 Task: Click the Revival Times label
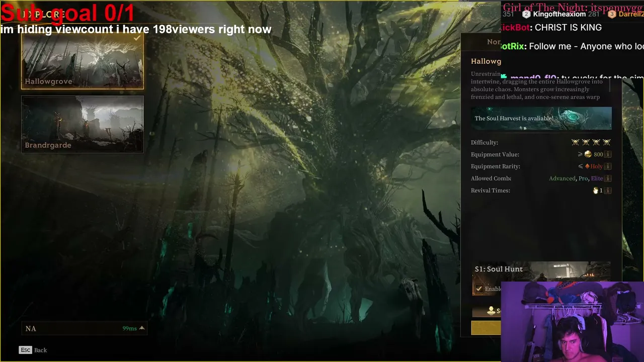pyautogui.click(x=491, y=191)
